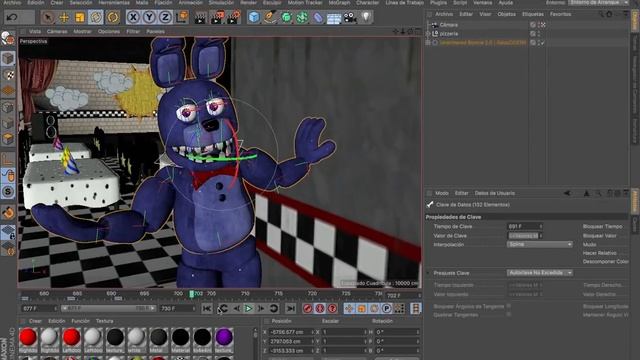Open the Entorno layout dropdown at top right

coord(599,2)
